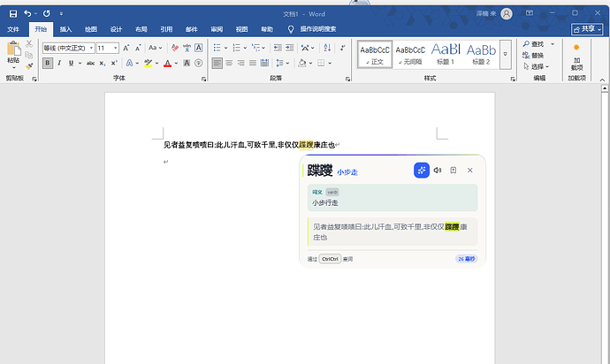Click the 小步走 pronunciation link
Image resolution: width=610 pixels, height=364 pixels.
click(x=347, y=172)
